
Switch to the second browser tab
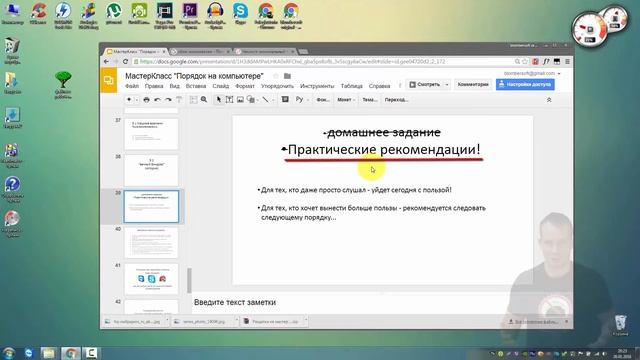[x=200, y=51]
